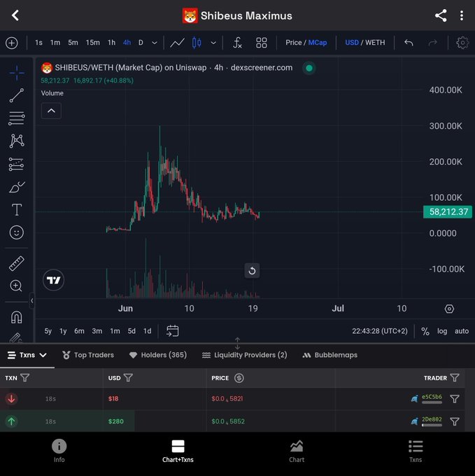The height and width of the screenshot is (476, 475).
Task: Open Liquidity Providers (2) tab
Action: click(244, 355)
